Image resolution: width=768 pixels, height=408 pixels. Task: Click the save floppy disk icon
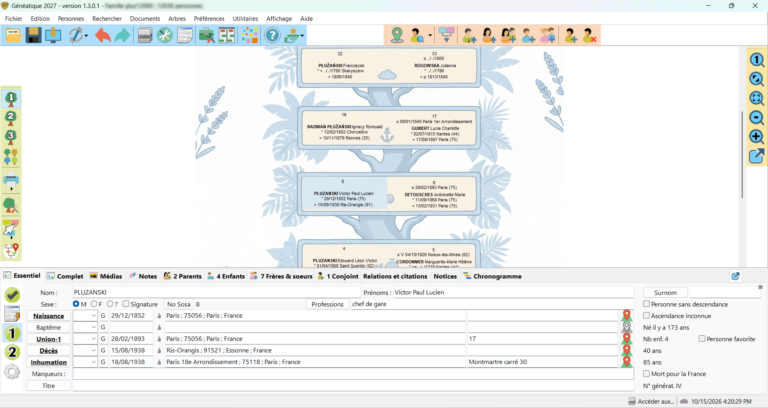pyautogui.click(x=33, y=35)
